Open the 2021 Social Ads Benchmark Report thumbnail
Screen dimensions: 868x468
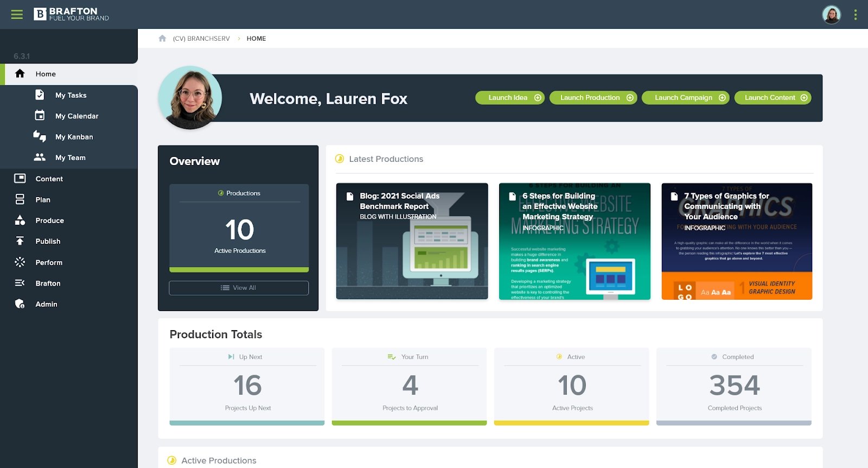pyautogui.click(x=412, y=241)
